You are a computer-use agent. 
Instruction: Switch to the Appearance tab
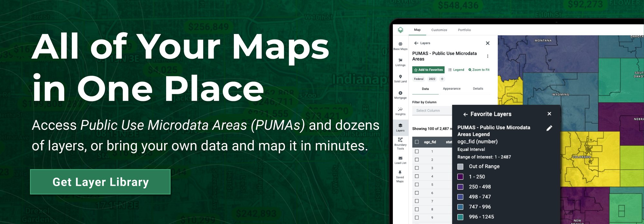(x=451, y=89)
